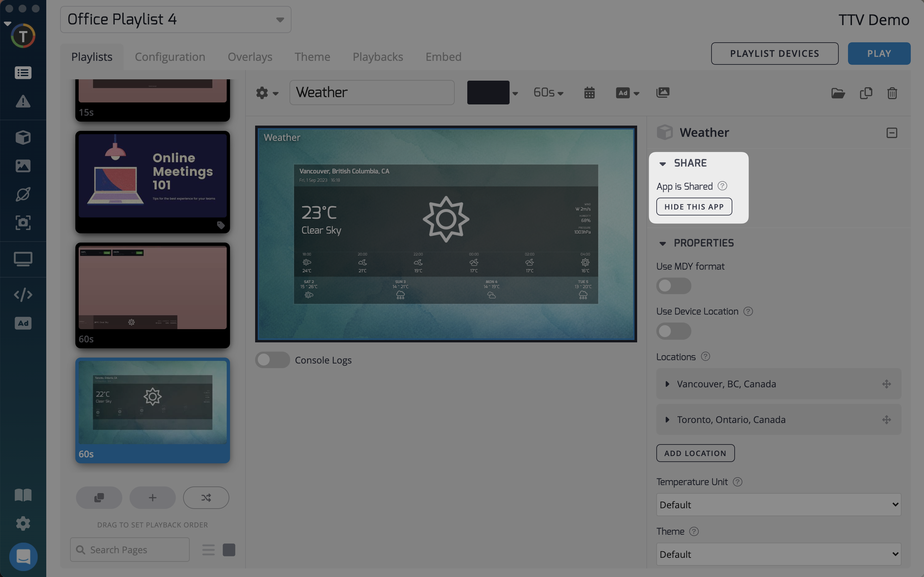Click the HIDE THIS APP button

tap(694, 207)
